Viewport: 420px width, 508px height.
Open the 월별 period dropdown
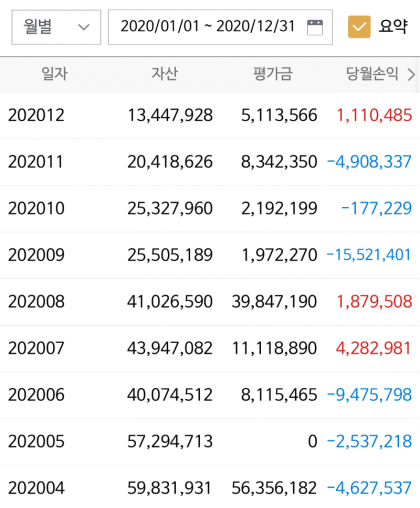[x=56, y=27]
